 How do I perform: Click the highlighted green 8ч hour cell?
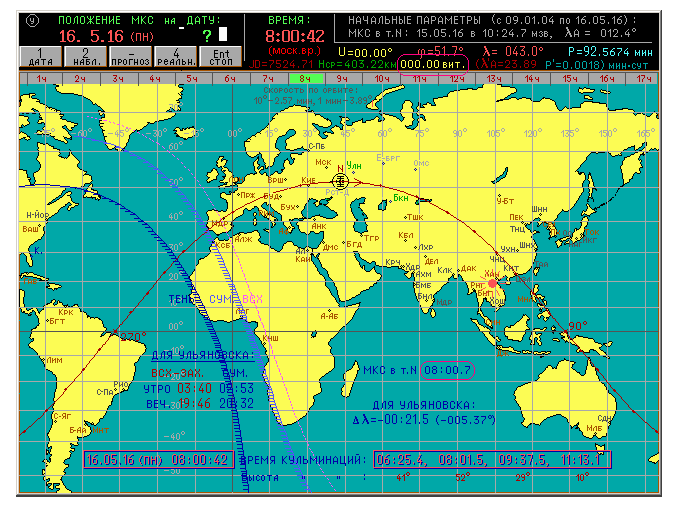click(x=306, y=78)
